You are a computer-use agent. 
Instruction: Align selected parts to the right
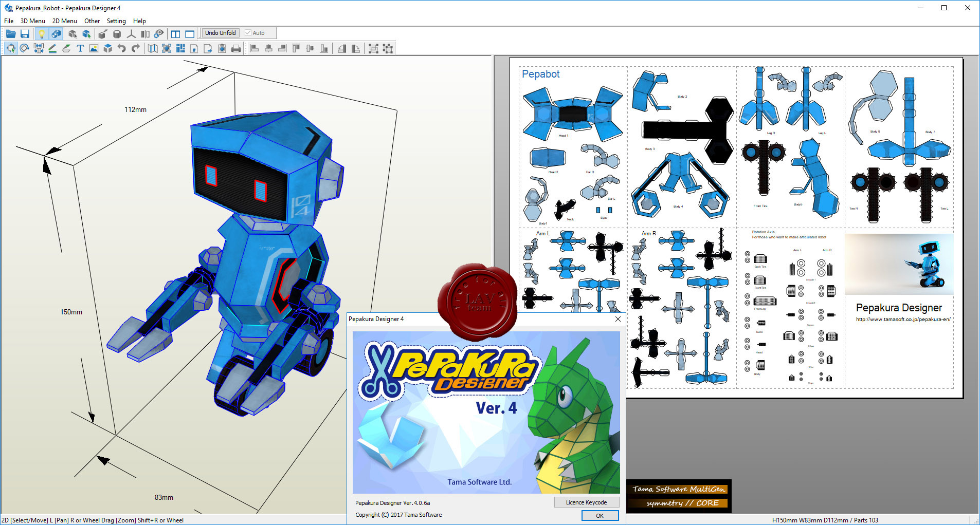pyautogui.click(x=282, y=48)
